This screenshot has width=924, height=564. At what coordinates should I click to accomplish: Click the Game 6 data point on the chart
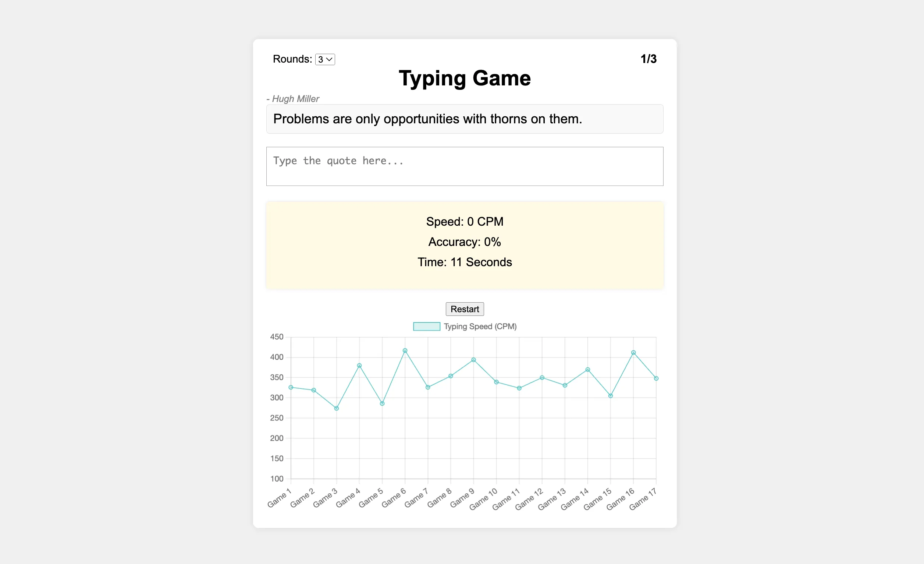click(x=405, y=350)
